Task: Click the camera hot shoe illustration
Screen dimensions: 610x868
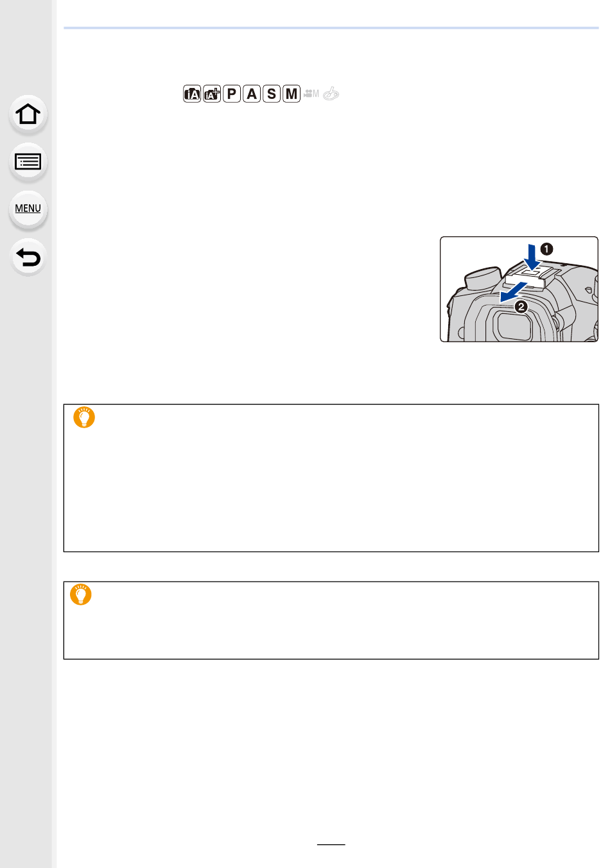Action: [x=519, y=289]
